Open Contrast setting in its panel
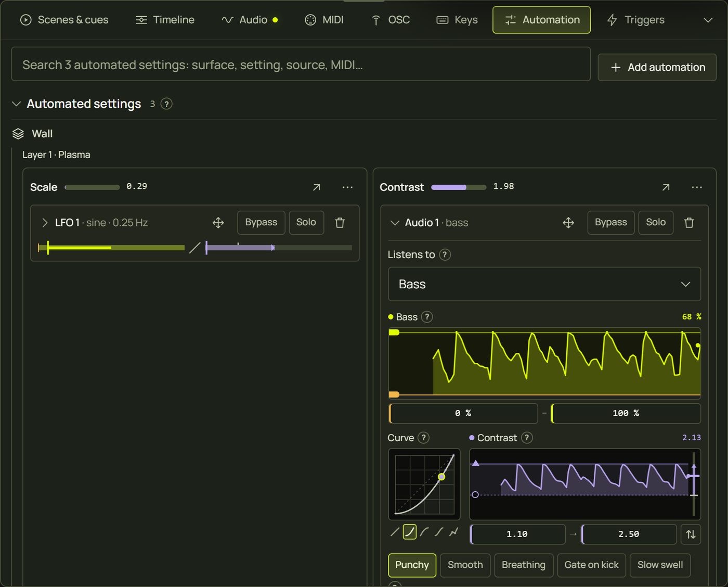Screen dimensions: 728x587 point(666,187)
